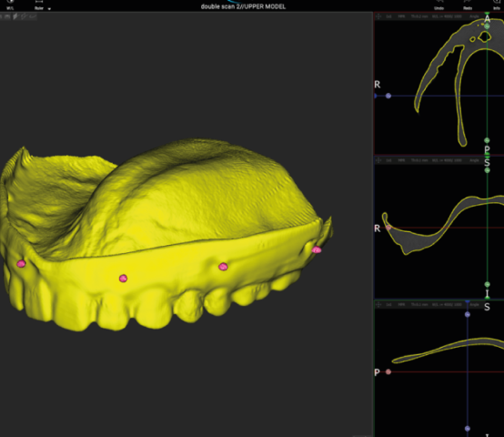The height and width of the screenshot is (437, 504).
Task: Open the MPR mode selector in the axial pane
Action: 401,16
